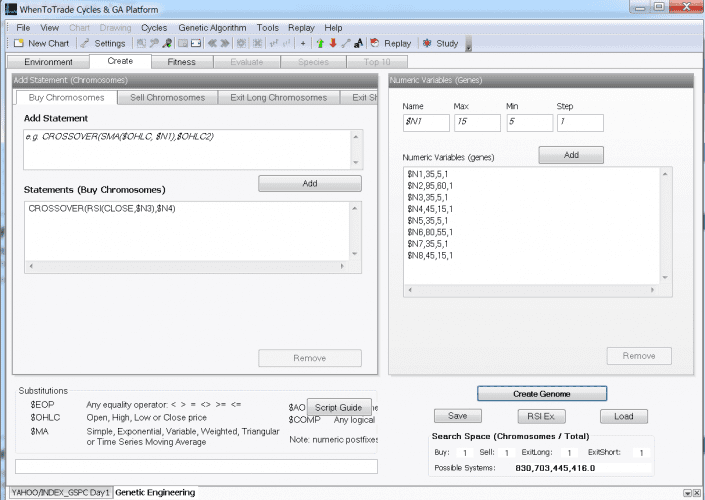The height and width of the screenshot is (500, 705).
Task: Select gene row $N8,45,15,1
Action: pos(430,256)
